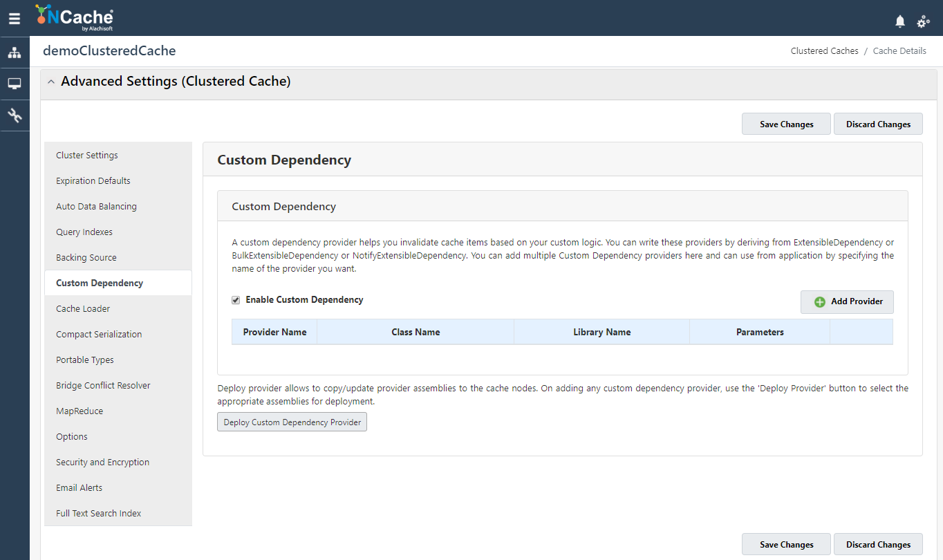Screen dimensions: 943x560
Task: Click the Parameters column header
Action: tap(760, 332)
